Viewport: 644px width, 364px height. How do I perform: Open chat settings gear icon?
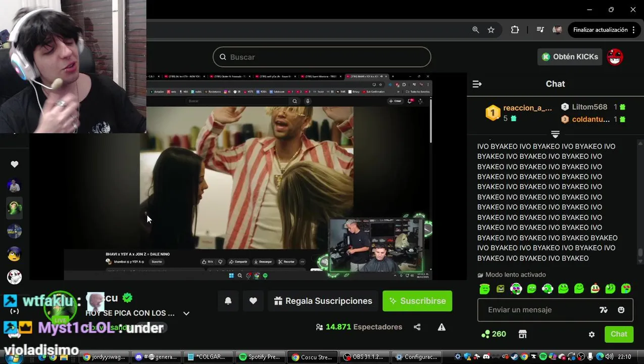[x=591, y=334]
